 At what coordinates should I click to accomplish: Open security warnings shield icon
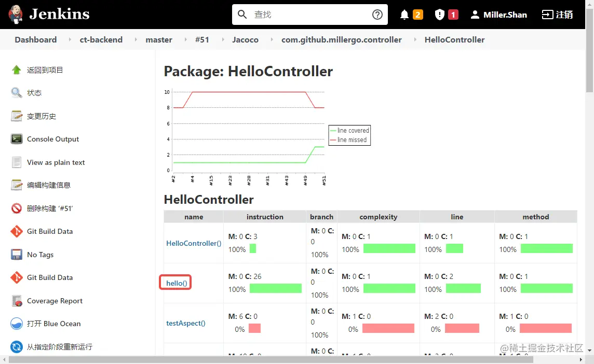pyautogui.click(x=439, y=15)
